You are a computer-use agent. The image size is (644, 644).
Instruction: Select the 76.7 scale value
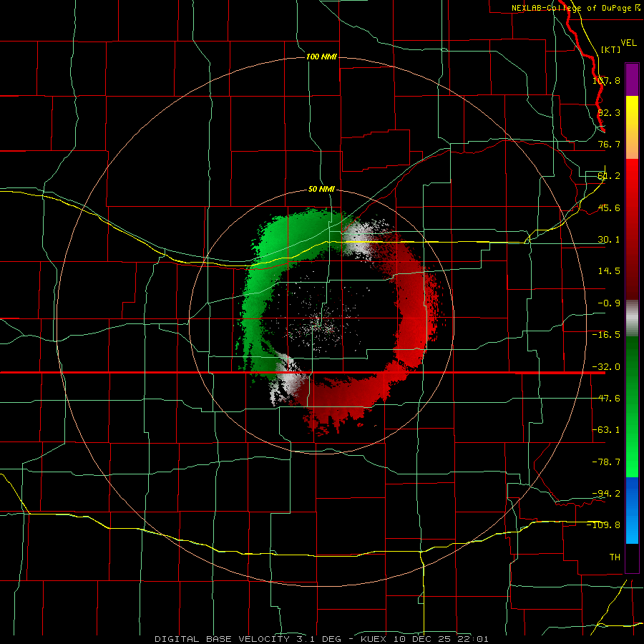609,144
